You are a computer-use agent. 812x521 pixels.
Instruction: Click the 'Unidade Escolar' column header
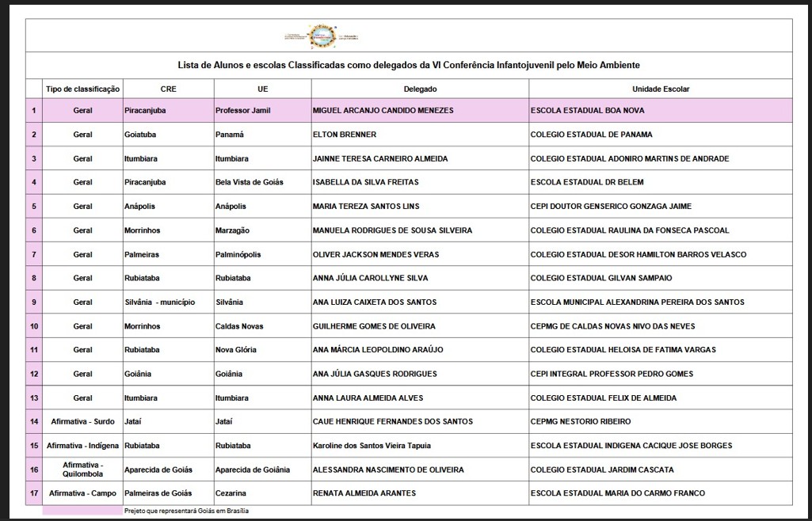pyautogui.click(x=660, y=89)
